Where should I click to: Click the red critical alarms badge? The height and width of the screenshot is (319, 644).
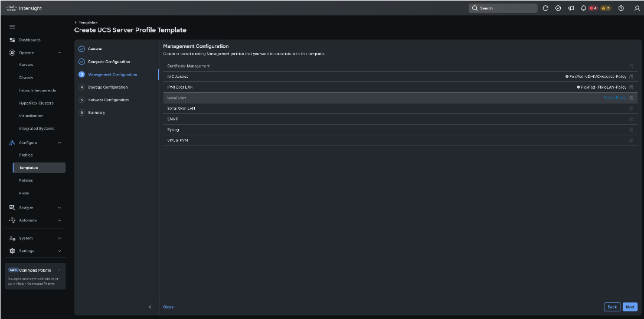pyautogui.click(x=593, y=8)
